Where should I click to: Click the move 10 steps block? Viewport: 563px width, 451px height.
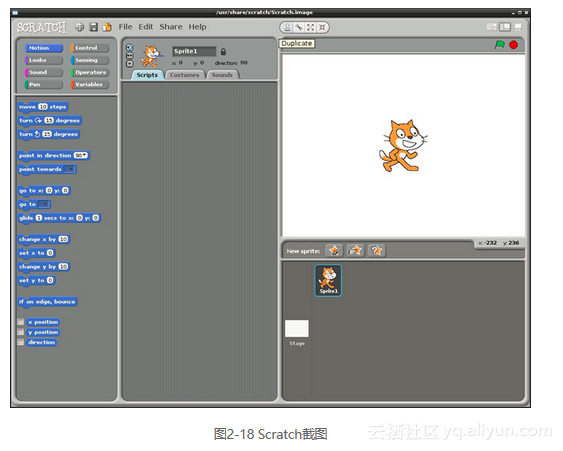click(43, 107)
